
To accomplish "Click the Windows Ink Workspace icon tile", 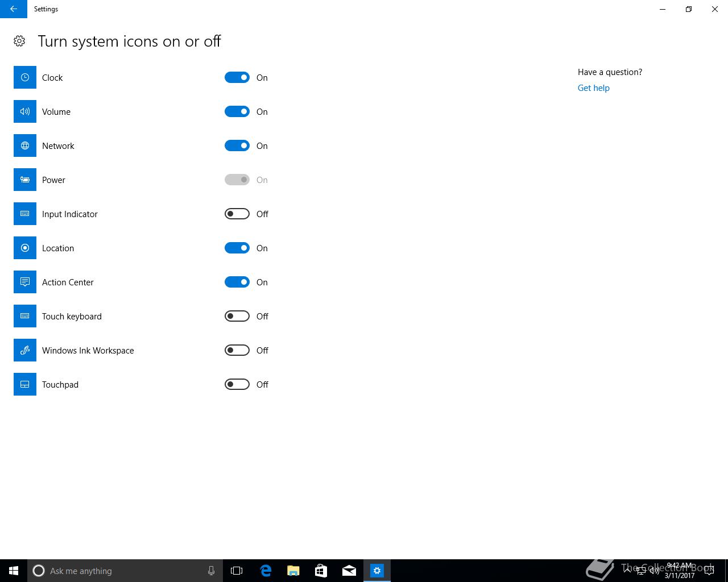I will [25, 350].
